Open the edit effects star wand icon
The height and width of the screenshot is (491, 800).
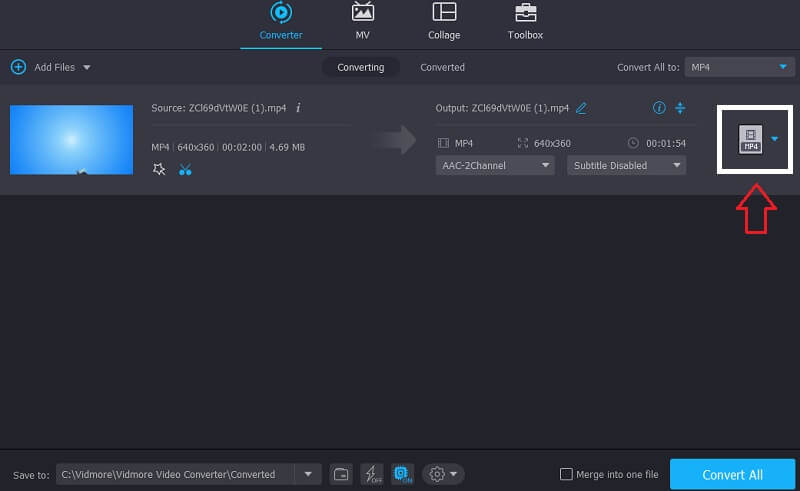point(158,169)
